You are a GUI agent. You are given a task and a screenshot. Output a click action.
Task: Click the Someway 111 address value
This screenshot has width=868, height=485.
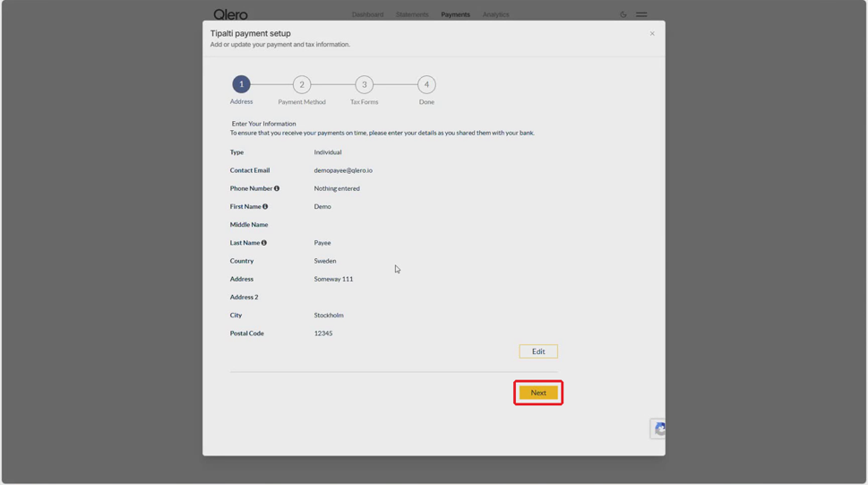click(333, 279)
